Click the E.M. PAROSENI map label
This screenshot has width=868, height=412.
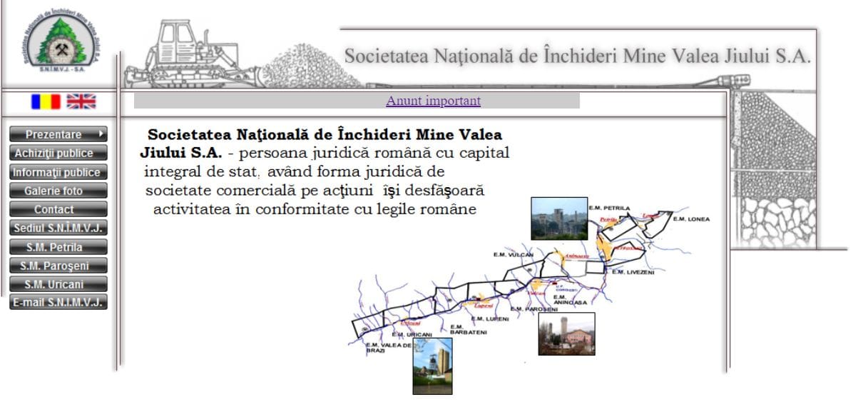(535, 308)
